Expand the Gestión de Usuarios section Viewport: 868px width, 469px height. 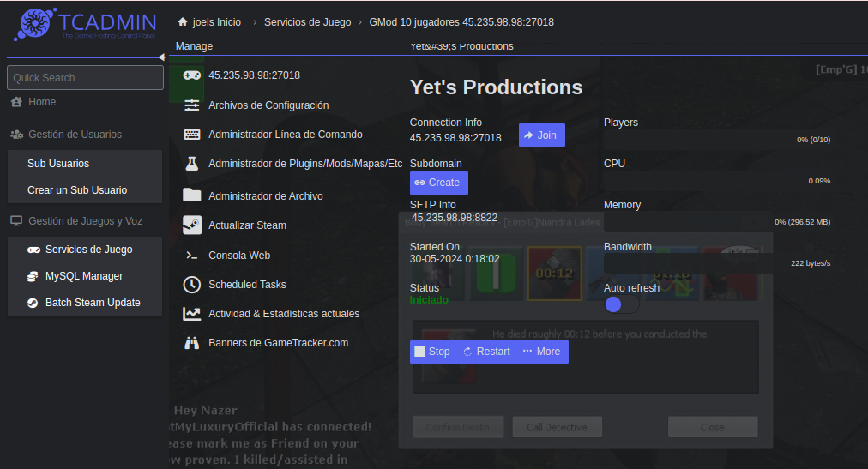(75, 135)
